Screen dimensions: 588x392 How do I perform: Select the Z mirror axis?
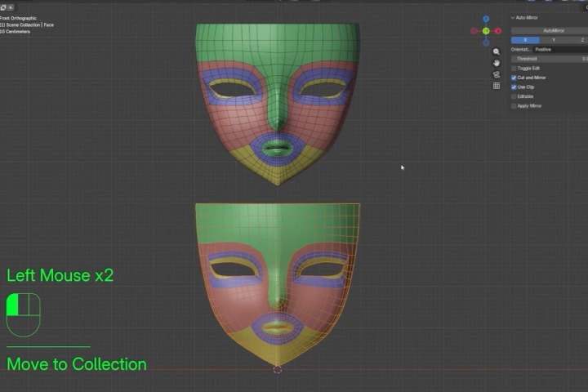[580, 40]
